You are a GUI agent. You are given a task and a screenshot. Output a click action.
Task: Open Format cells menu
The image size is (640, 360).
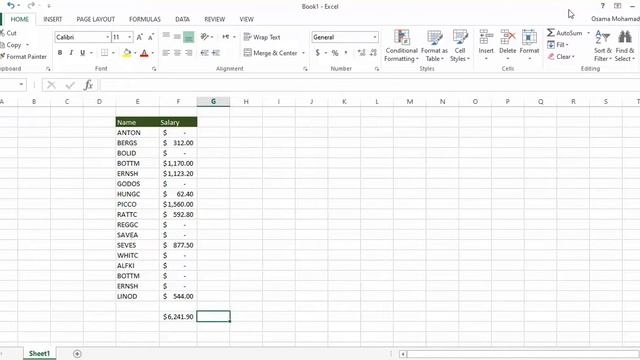coord(529,45)
